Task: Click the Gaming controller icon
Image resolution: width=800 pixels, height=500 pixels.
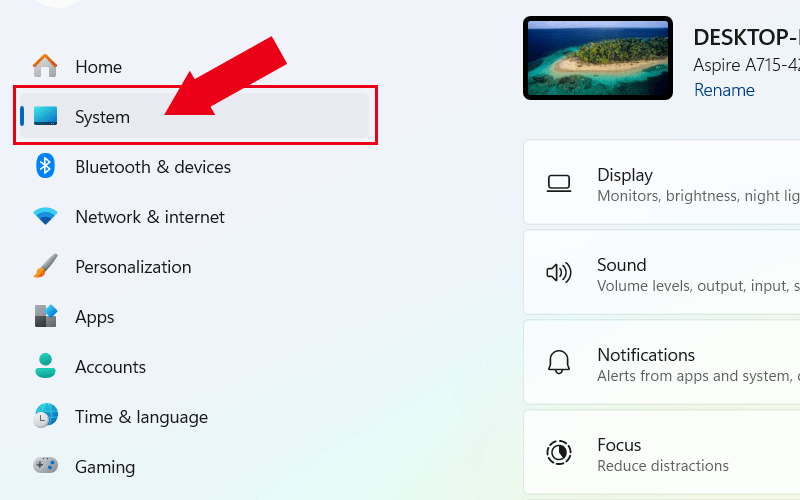Action: click(45, 467)
